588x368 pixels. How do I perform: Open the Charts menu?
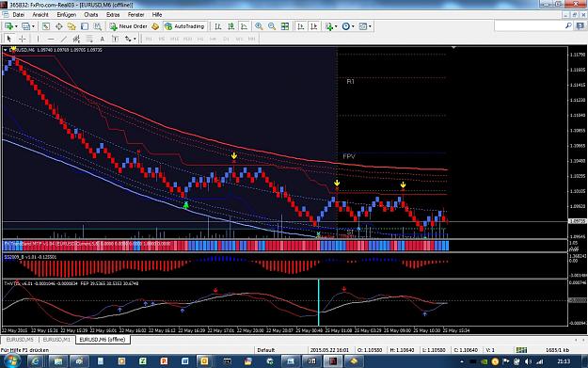(91, 15)
